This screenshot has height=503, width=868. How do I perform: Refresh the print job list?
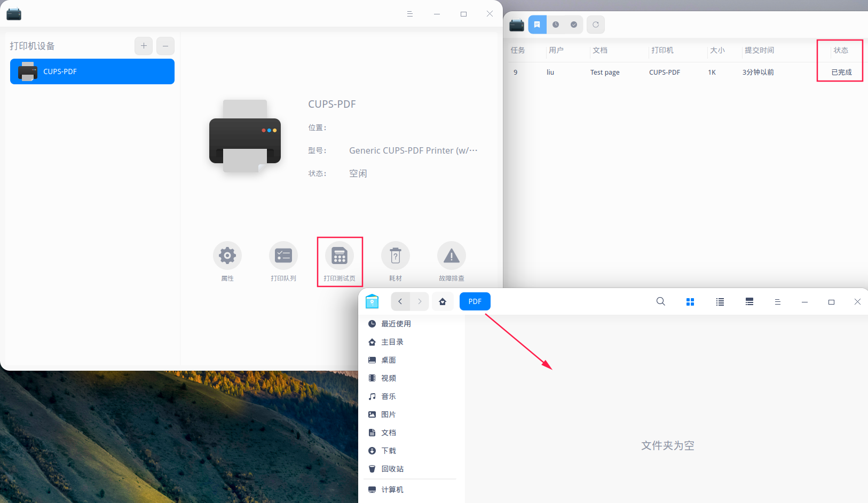point(596,25)
